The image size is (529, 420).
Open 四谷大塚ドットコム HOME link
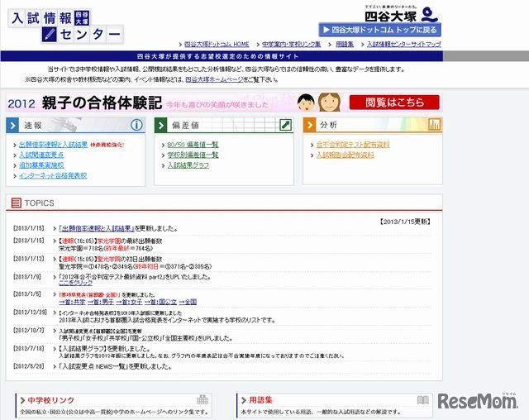click(x=217, y=44)
